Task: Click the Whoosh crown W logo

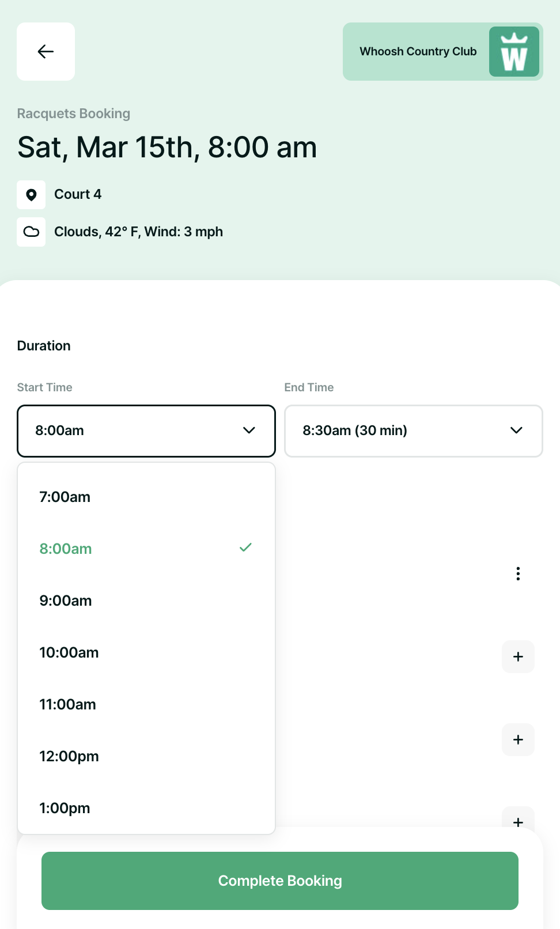Action: tap(514, 52)
